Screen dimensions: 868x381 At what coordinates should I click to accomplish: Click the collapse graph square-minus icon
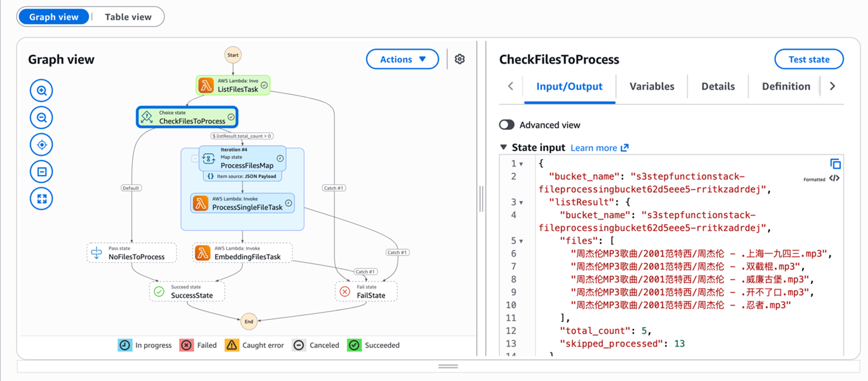coord(41,172)
